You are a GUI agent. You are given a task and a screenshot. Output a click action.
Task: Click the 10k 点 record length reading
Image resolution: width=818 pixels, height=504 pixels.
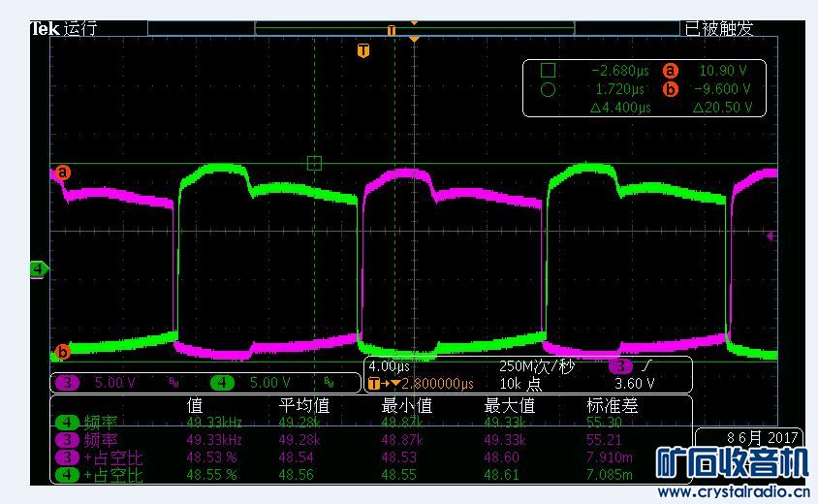tap(520, 384)
